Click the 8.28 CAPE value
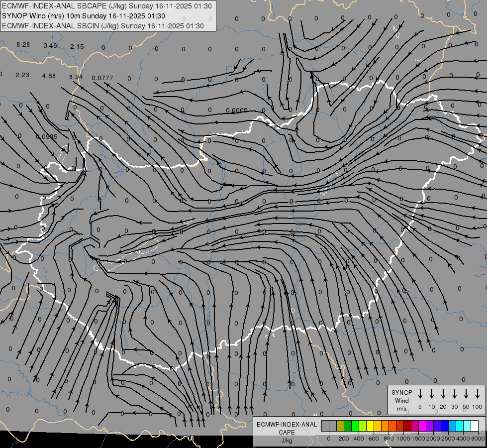Screen dimensions: 487x448 pyautogui.click(x=23, y=45)
